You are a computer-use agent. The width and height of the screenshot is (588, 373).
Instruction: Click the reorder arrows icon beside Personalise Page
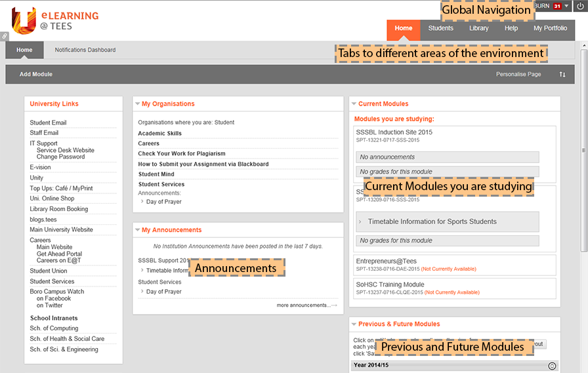[x=562, y=74]
